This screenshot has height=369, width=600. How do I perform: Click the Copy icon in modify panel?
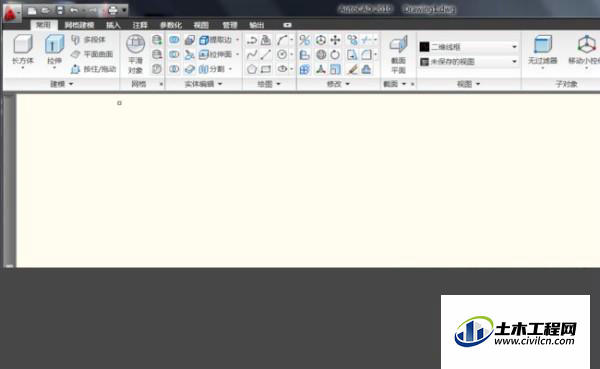tap(352, 40)
